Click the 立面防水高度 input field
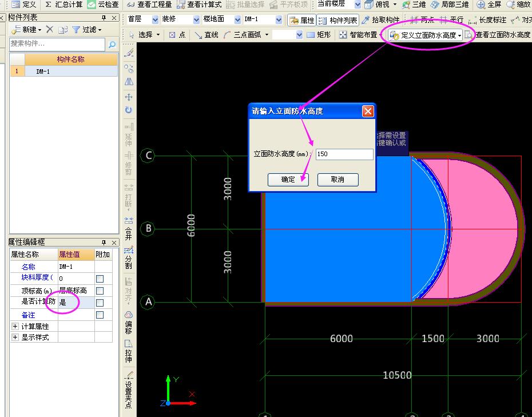 click(x=344, y=154)
